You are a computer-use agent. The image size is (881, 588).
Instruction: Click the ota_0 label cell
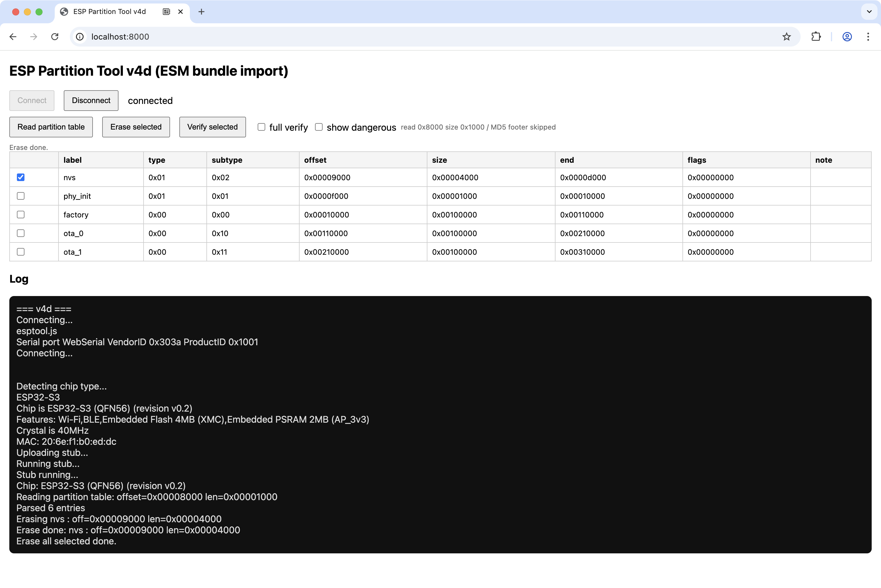tap(101, 233)
